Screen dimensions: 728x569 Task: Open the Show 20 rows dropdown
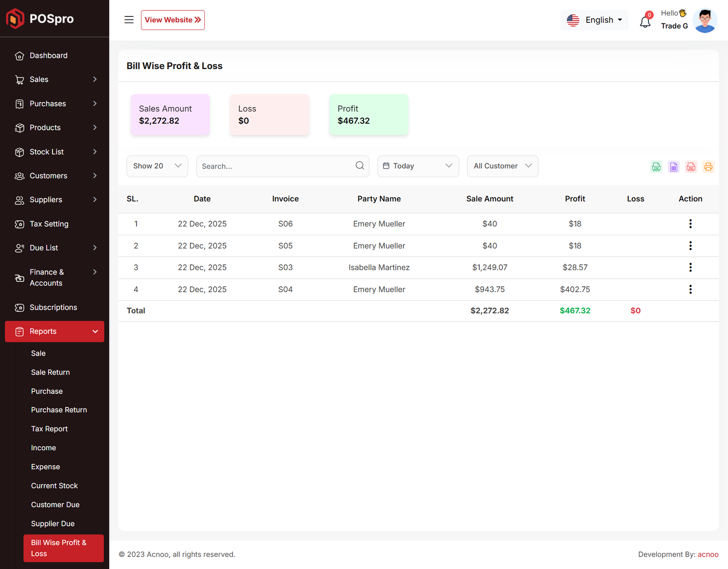pos(157,166)
